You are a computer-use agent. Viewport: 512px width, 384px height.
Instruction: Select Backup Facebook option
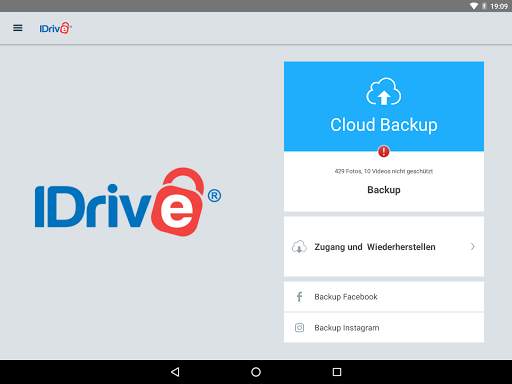click(x=384, y=297)
